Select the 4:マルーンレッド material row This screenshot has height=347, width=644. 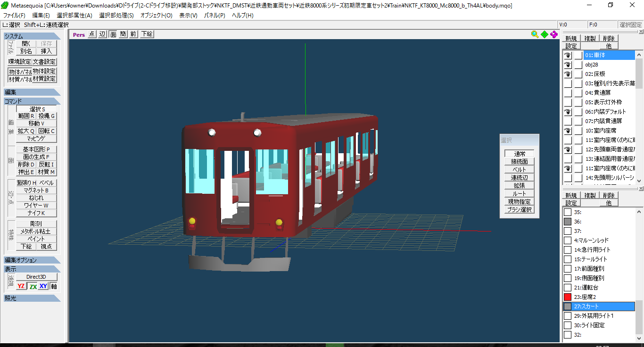(599, 240)
